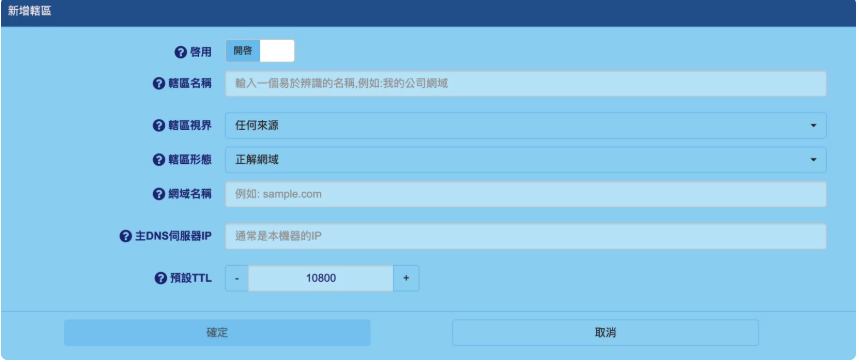Viewport: 859px width, 362px height.
Task: Toggle the 啟用 switch showing 開啓
Action: 260,51
